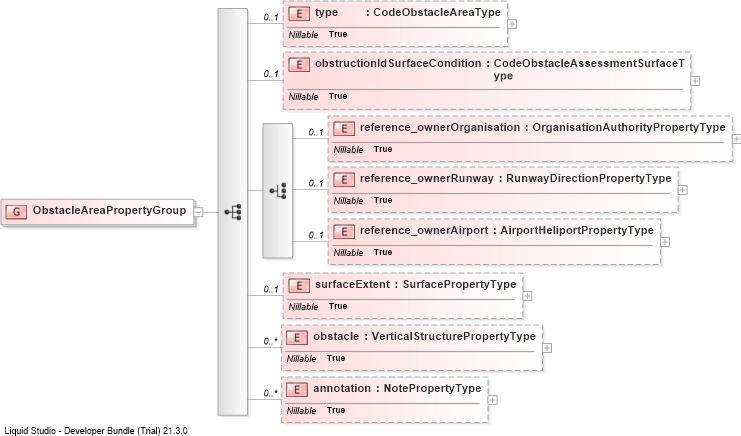741x436 pixels.
Task: Click Nillable True under surfaceExtent
Action: tap(318, 306)
